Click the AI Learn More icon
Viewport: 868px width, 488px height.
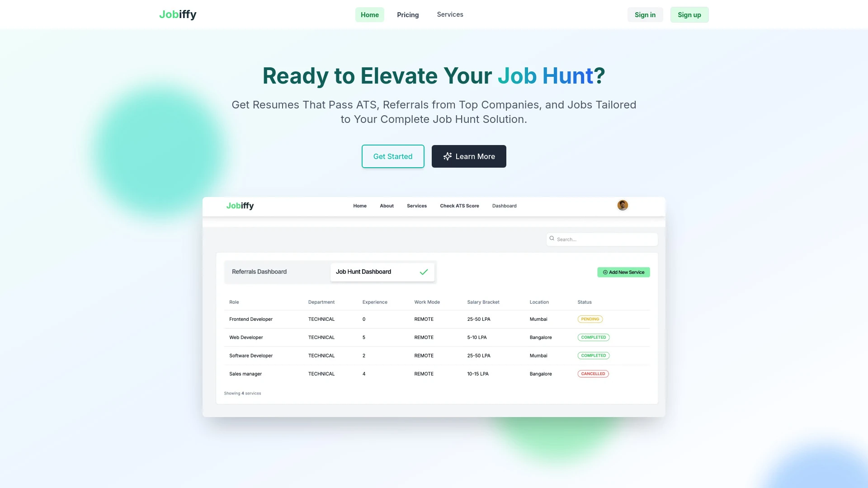(x=447, y=156)
